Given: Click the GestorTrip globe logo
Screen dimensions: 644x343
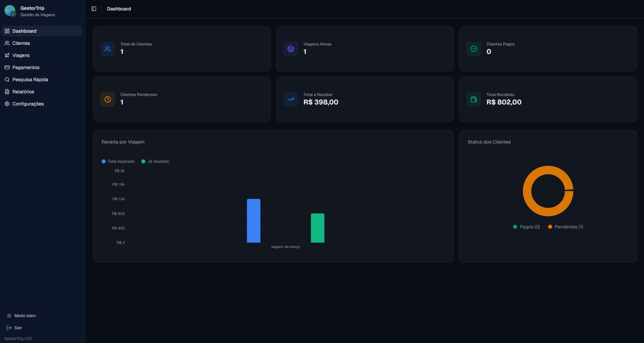Looking at the screenshot, I should [x=10, y=11].
